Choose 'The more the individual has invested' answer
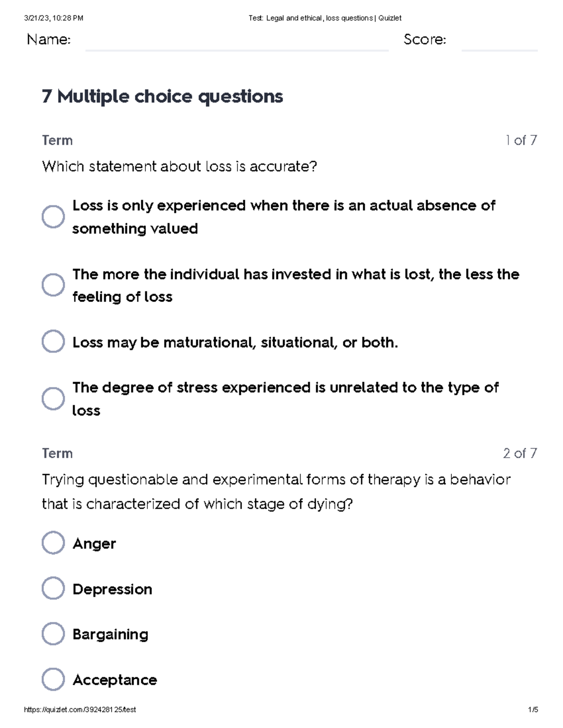 click(53, 285)
